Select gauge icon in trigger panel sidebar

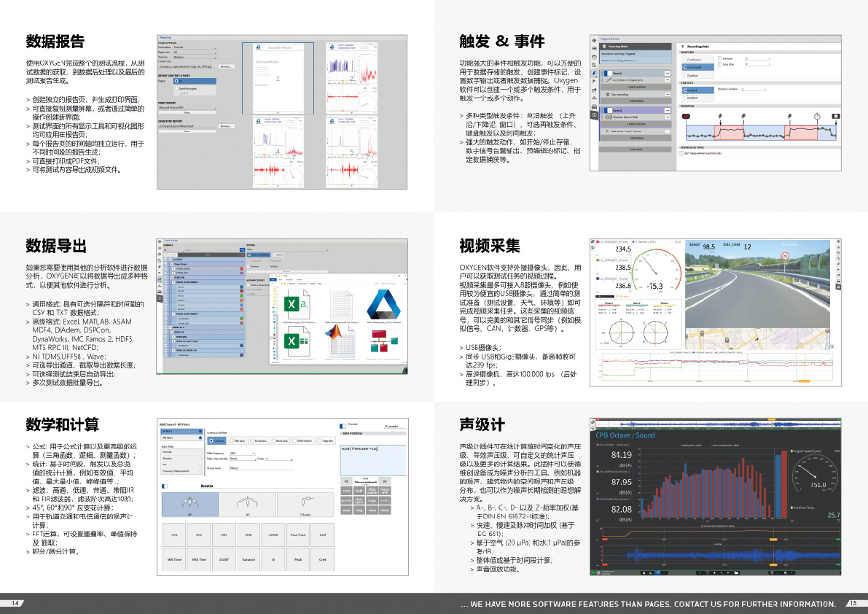594,57
